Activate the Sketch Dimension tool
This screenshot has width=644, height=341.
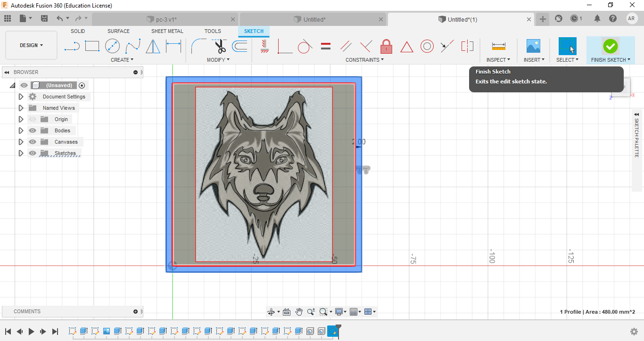[x=173, y=46]
